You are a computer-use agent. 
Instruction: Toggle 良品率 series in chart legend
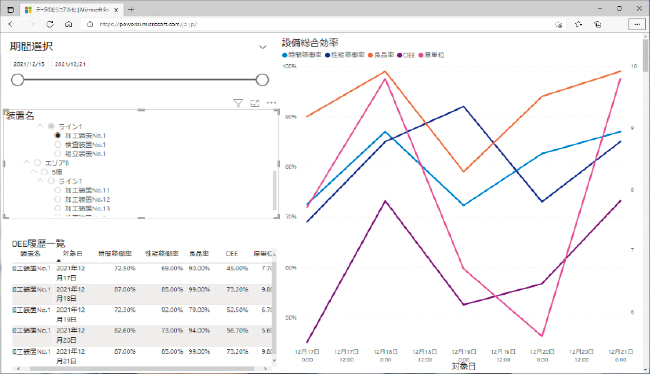pos(381,55)
